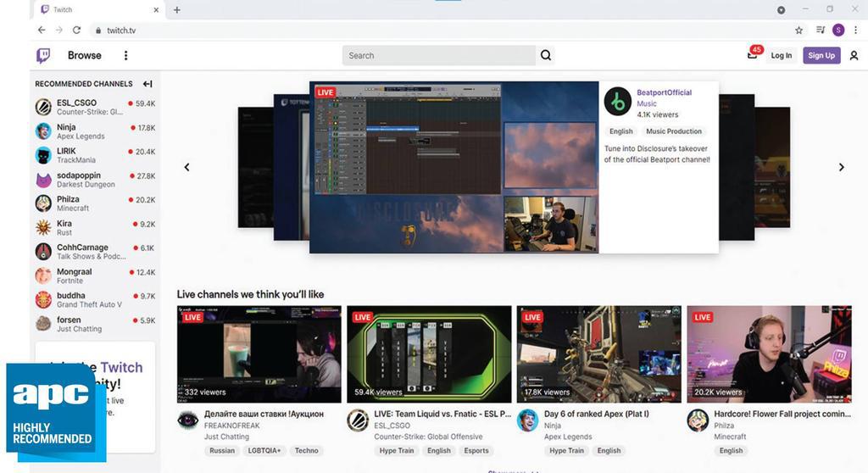The image size is (868, 473).
Task: Click the Kira avatar in sidebar
Action: (43, 228)
